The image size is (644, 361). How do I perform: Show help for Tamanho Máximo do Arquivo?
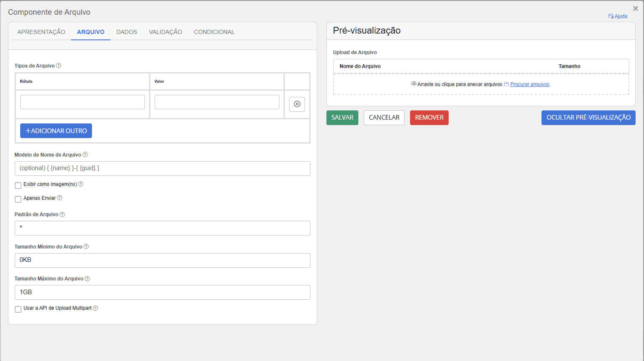pos(87,278)
